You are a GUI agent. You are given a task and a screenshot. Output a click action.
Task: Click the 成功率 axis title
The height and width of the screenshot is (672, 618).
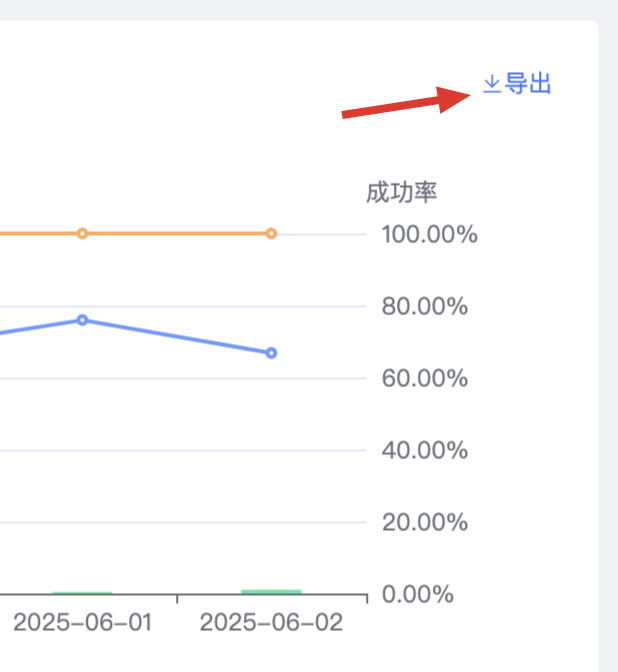[402, 192]
